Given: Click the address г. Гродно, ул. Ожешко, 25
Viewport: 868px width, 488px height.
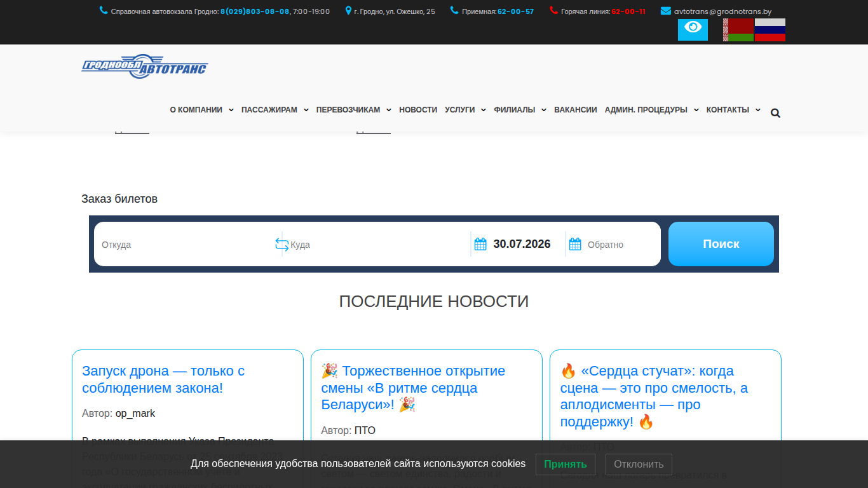Looking at the screenshot, I should pos(395,11).
